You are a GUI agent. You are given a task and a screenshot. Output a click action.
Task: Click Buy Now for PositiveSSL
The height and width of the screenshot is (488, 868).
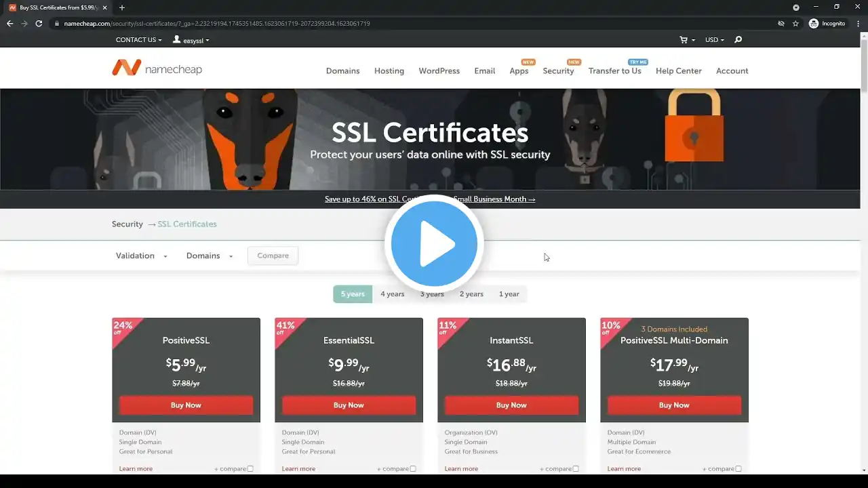(x=186, y=405)
